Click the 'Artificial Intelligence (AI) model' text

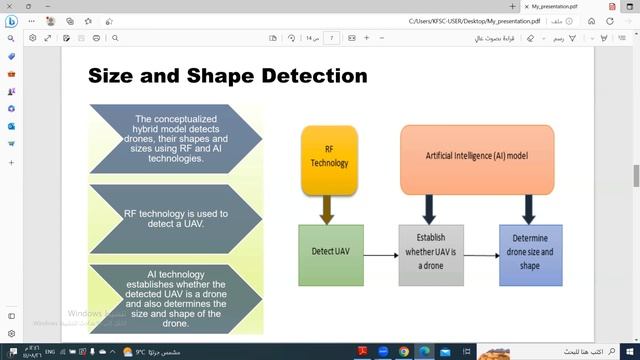[477, 156]
